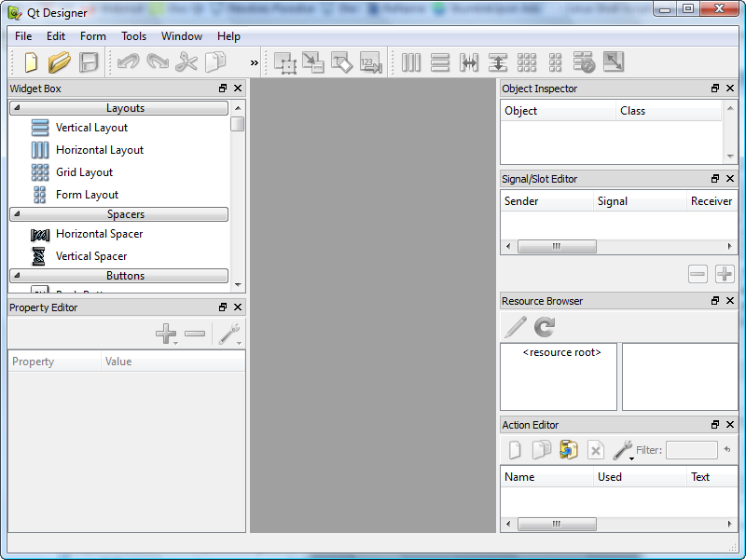The width and height of the screenshot is (746, 560).
Task: Click the Lay Out Vertically icon
Action: pyautogui.click(x=440, y=62)
